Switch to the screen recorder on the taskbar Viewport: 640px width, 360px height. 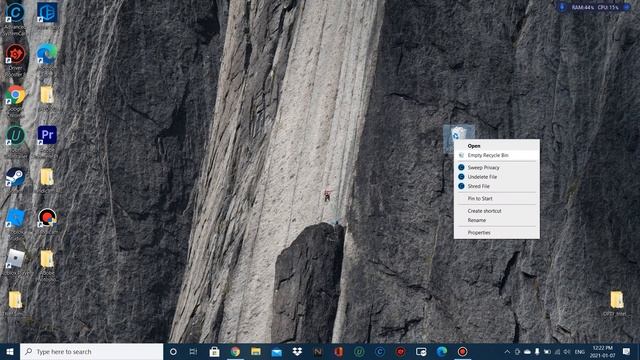[x=462, y=351]
